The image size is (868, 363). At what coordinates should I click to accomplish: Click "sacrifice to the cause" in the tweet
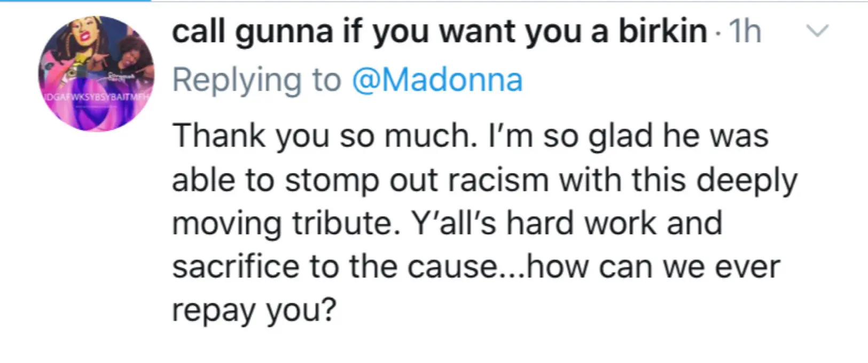pos(335,267)
